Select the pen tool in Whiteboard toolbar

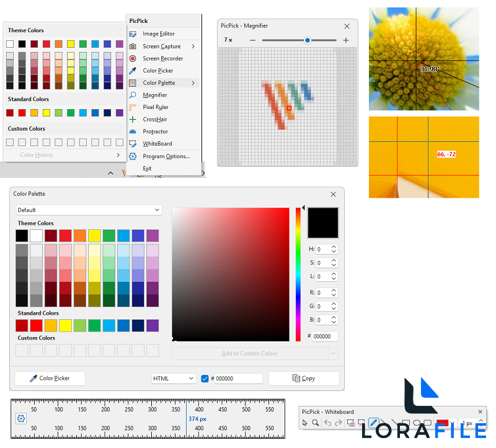click(374, 423)
